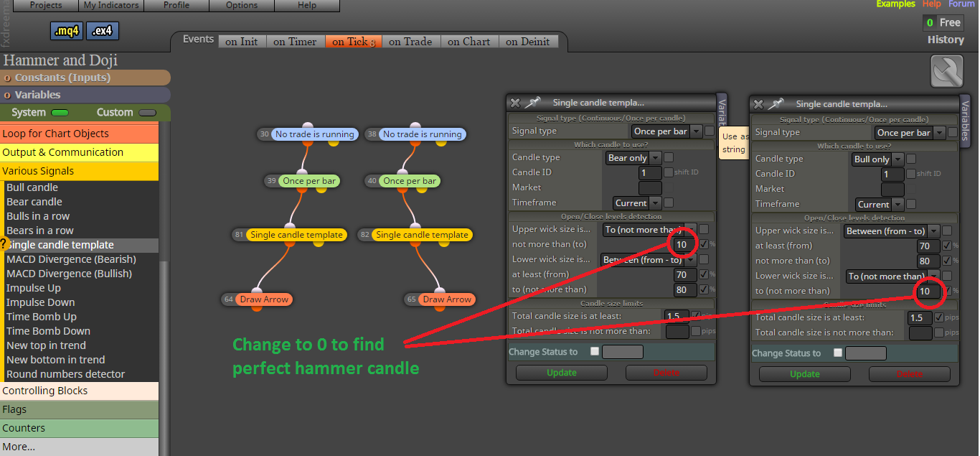Click Candle ID field in Bear only panel

pos(650,172)
